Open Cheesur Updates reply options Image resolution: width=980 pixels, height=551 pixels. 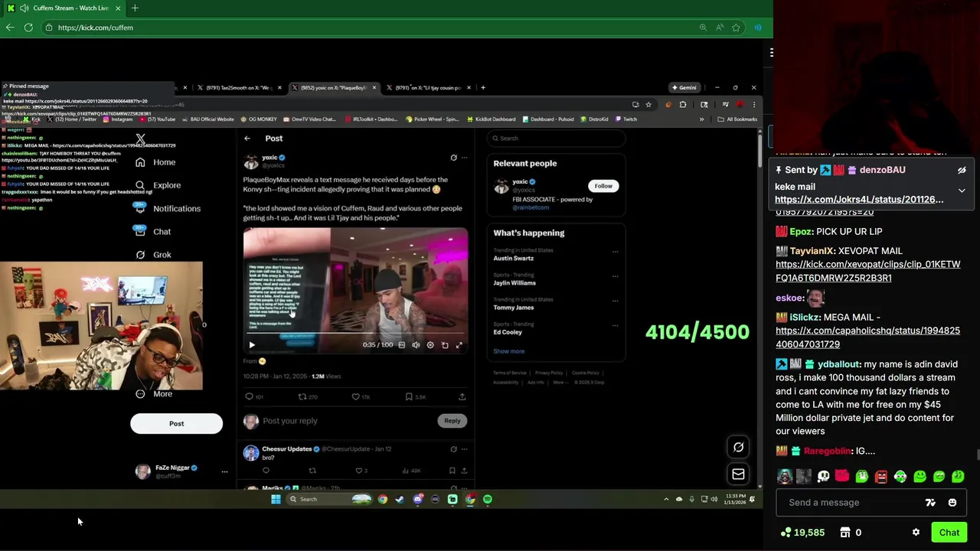tap(464, 449)
